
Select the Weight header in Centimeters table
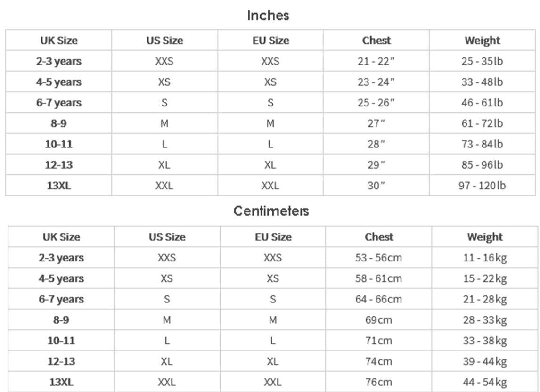(484, 237)
